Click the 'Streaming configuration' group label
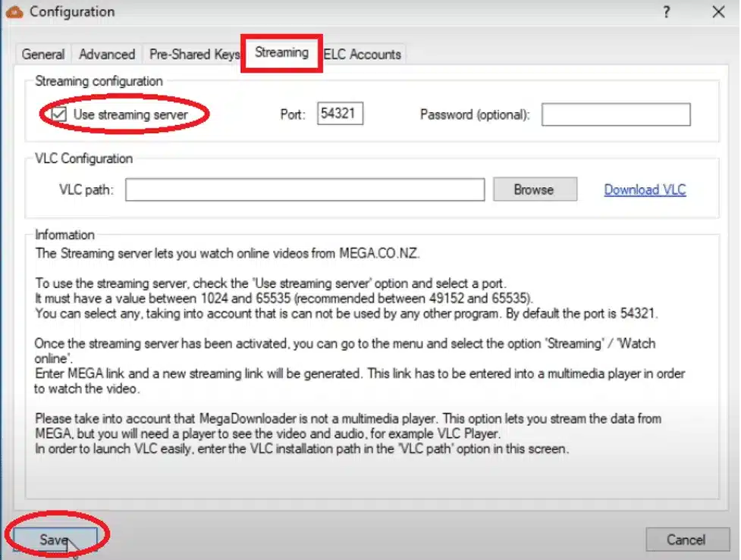 pos(99,81)
